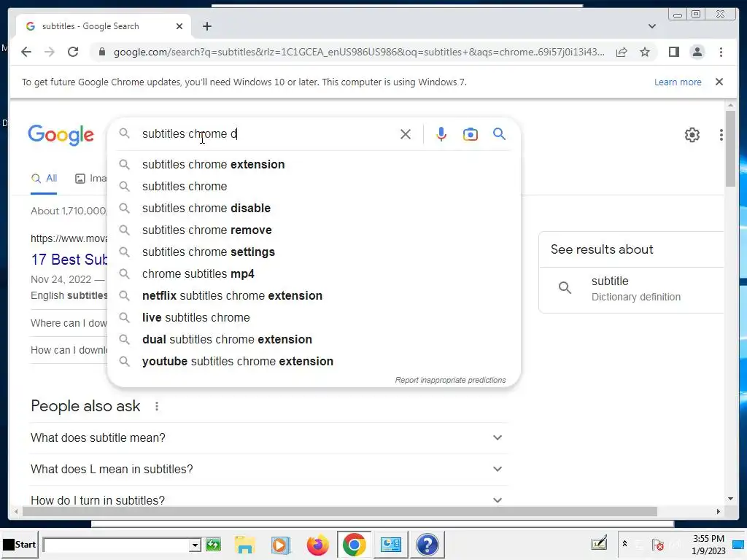Show hidden system tray icons
The height and width of the screenshot is (560, 747).
pyautogui.click(x=624, y=544)
